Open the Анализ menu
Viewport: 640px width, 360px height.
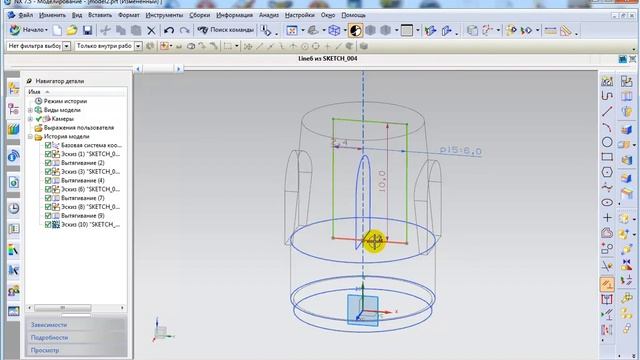269,15
